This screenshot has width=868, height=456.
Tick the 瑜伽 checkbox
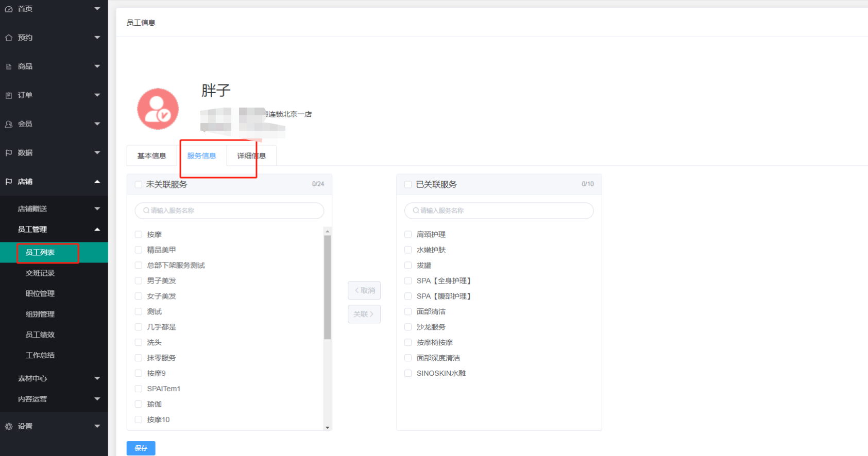coord(139,404)
